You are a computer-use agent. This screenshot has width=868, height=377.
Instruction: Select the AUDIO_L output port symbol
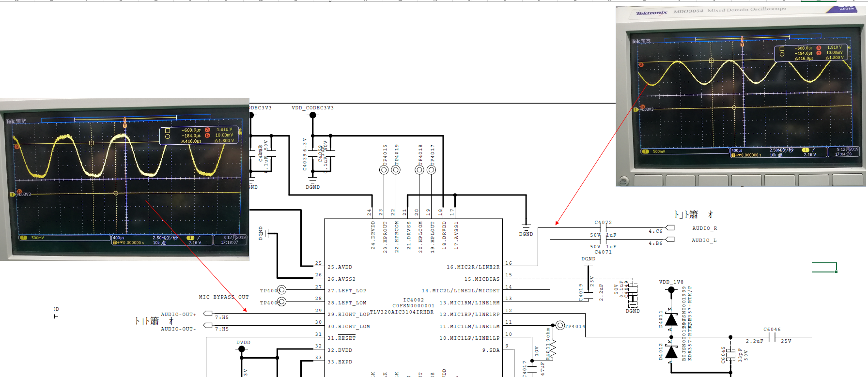[670, 240]
